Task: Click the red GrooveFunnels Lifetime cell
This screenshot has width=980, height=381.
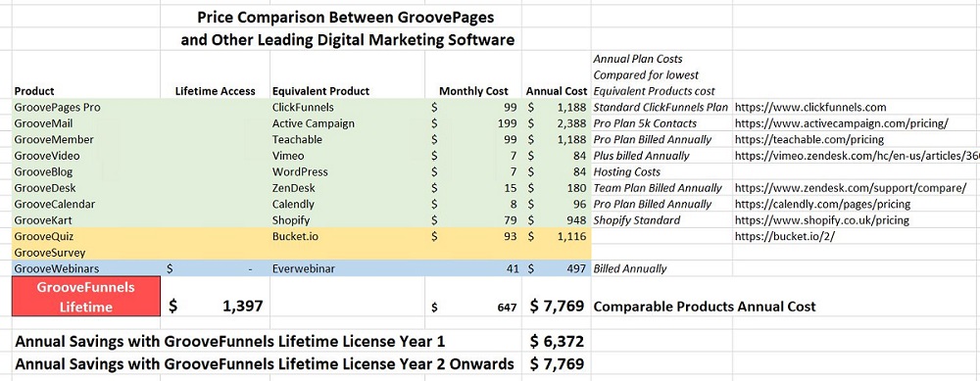Action: [86, 297]
